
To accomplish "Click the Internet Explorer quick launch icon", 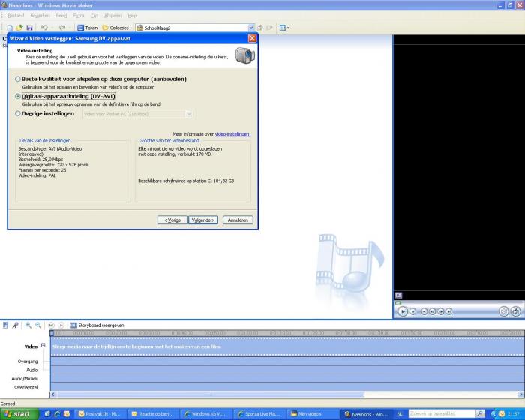I will pyautogui.click(x=57, y=414).
